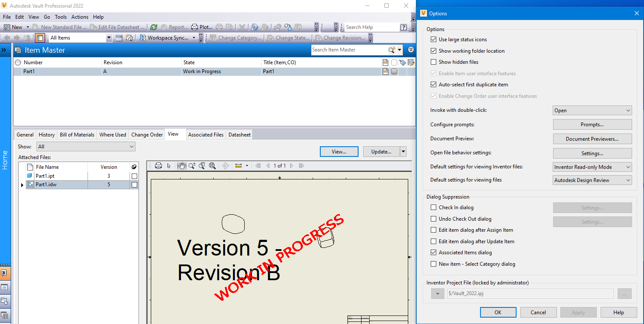This screenshot has height=324, width=644.
Task: Click the print icon in the viewer toolbar
Action: 158,166
